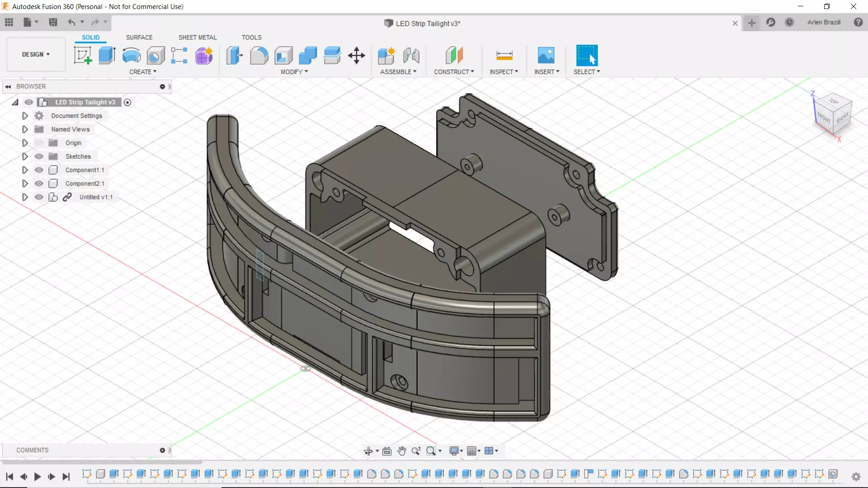Activate the Select tool icon
Image resolution: width=868 pixels, height=488 pixels.
(x=587, y=56)
